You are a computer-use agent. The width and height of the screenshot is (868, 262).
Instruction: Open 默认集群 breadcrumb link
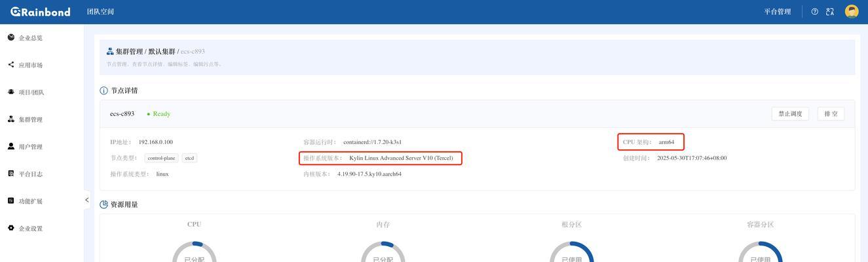[162, 51]
